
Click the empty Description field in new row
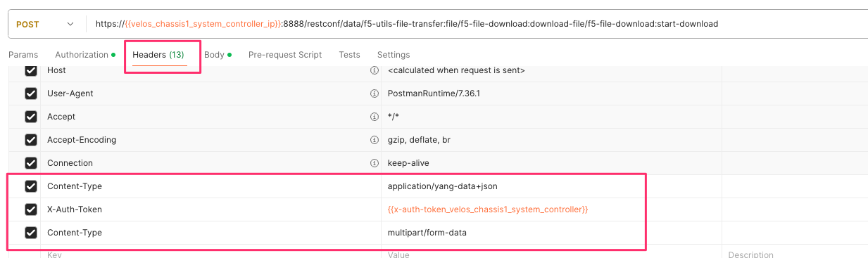(795, 252)
